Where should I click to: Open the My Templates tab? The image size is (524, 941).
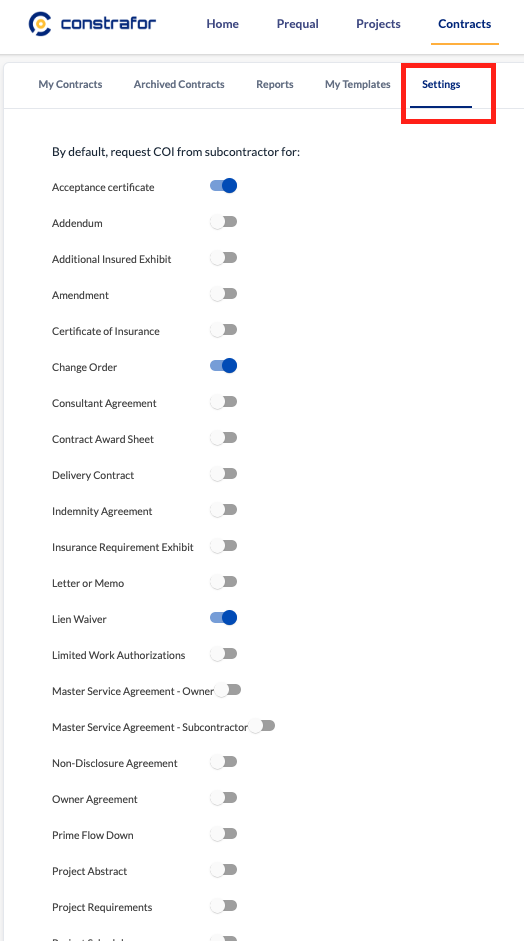pyautogui.click(x=358, y=85)
